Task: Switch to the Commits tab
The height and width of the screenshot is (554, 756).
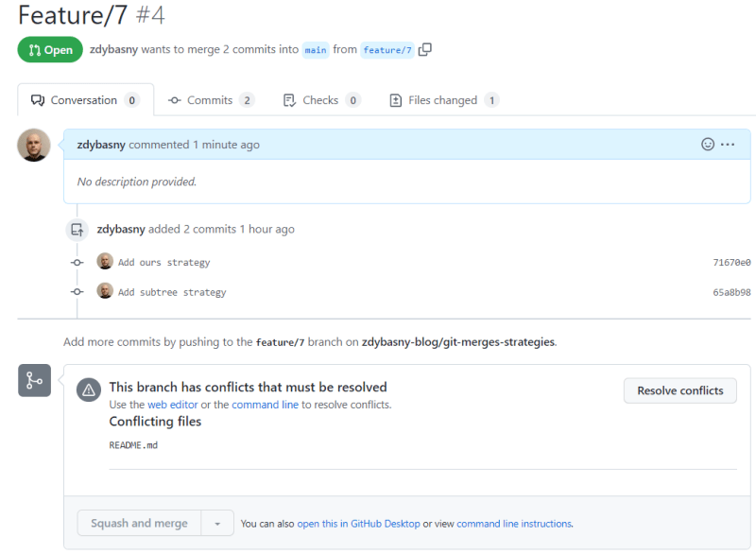Action: point(211,100)
